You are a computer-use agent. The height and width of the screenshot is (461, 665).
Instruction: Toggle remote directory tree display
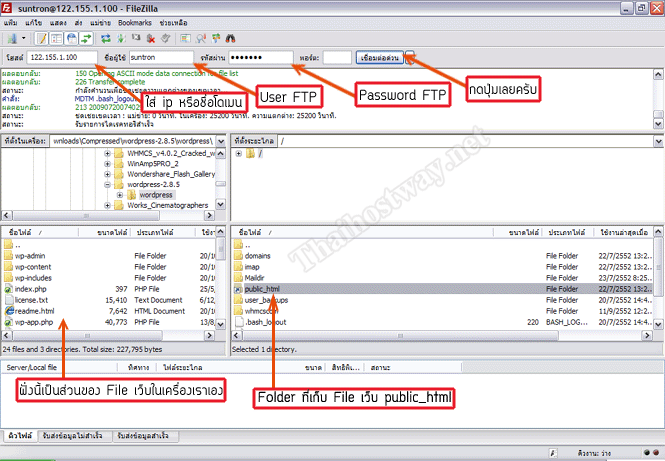pos(71,39)
